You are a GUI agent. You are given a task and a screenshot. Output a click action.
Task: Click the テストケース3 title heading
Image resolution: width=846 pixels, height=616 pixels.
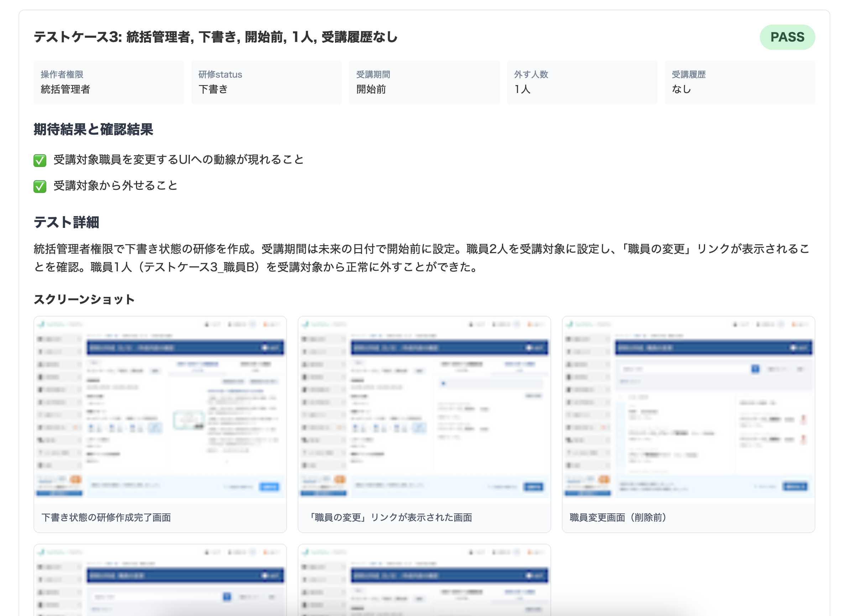216,37
